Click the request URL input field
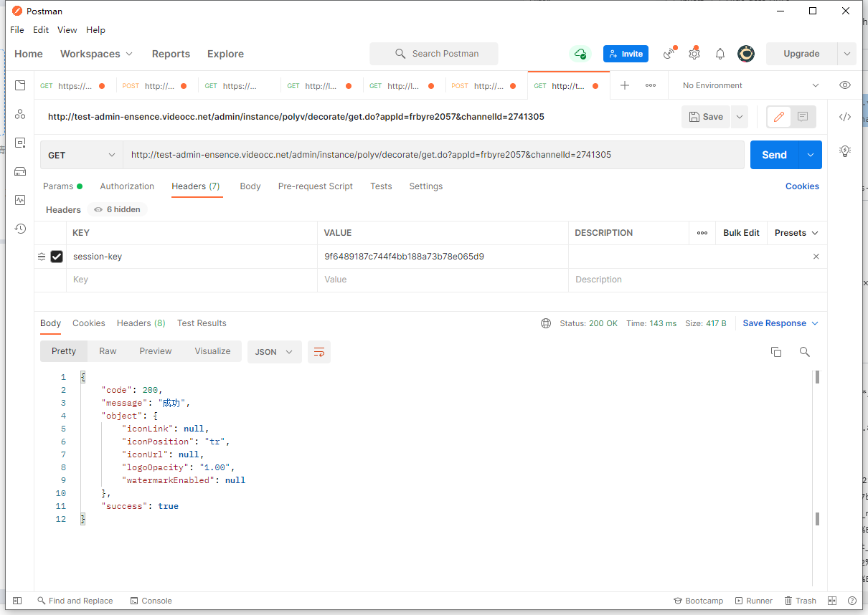 (433, 155)
